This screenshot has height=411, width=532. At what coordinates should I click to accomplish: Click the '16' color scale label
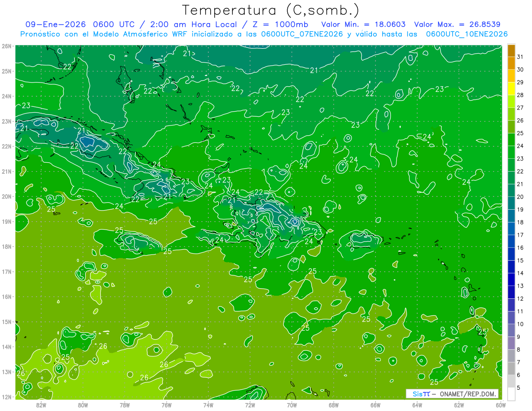point(520,247)
